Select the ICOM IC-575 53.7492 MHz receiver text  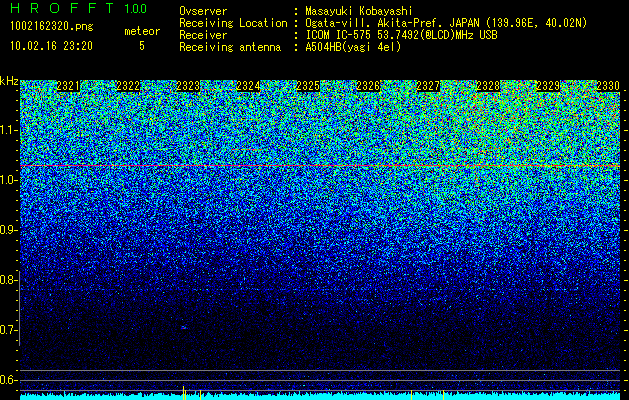point(401,35)
